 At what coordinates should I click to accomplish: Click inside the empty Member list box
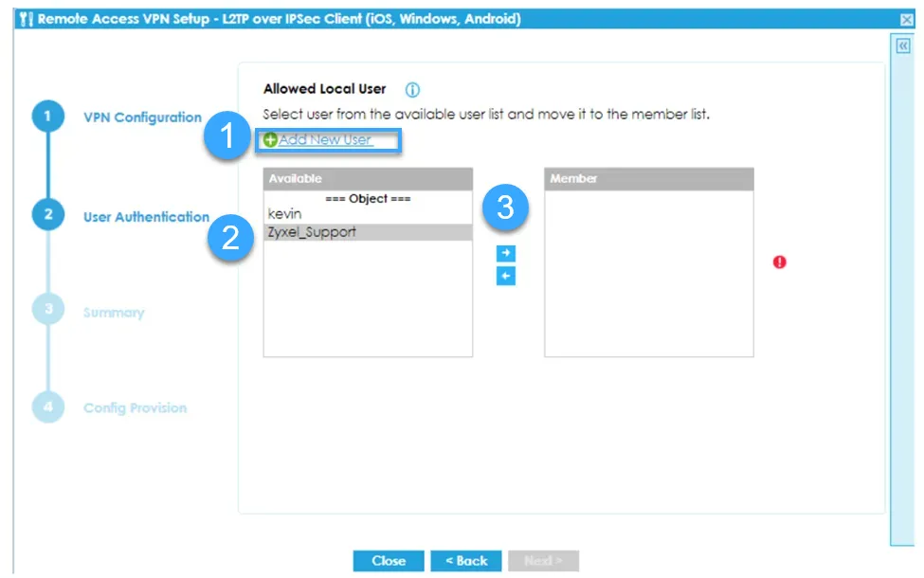648,273
